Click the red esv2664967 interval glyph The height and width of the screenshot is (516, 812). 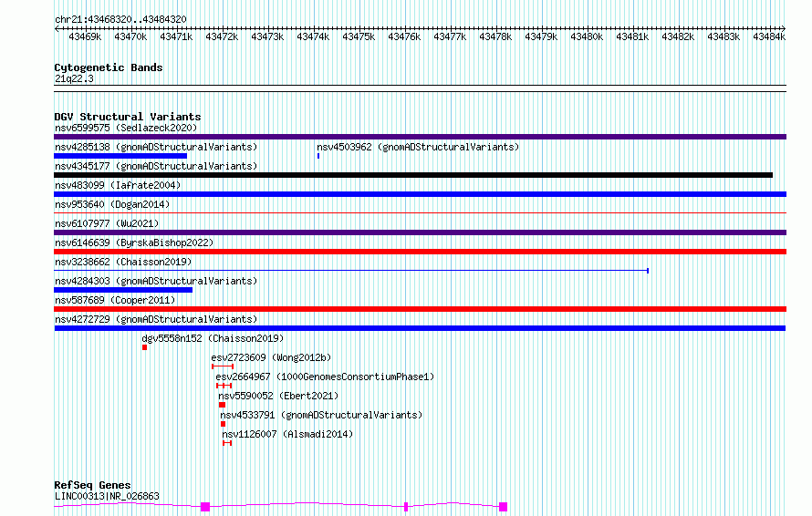pos(224,386)
